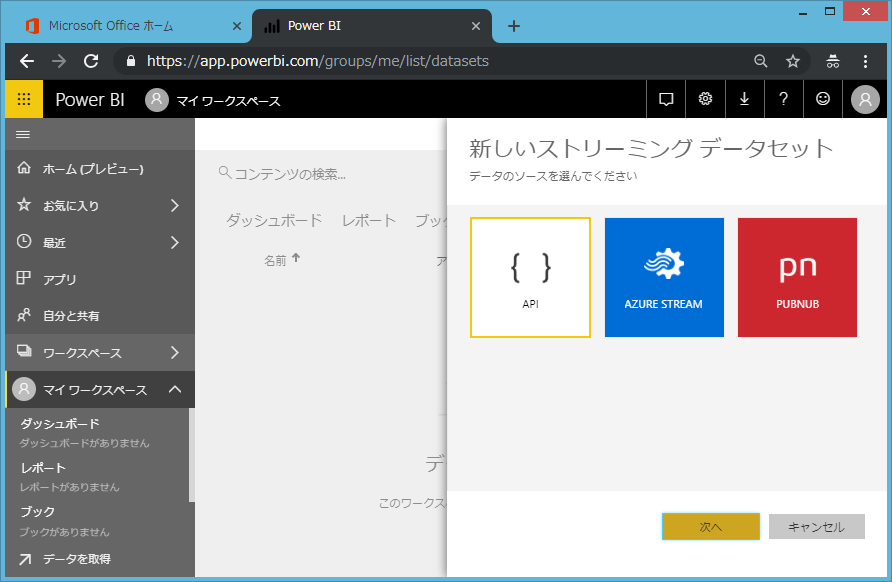Screen dimensions: 892x582
Task: Open the notifications icon in the header
Action: click(666, 99)
